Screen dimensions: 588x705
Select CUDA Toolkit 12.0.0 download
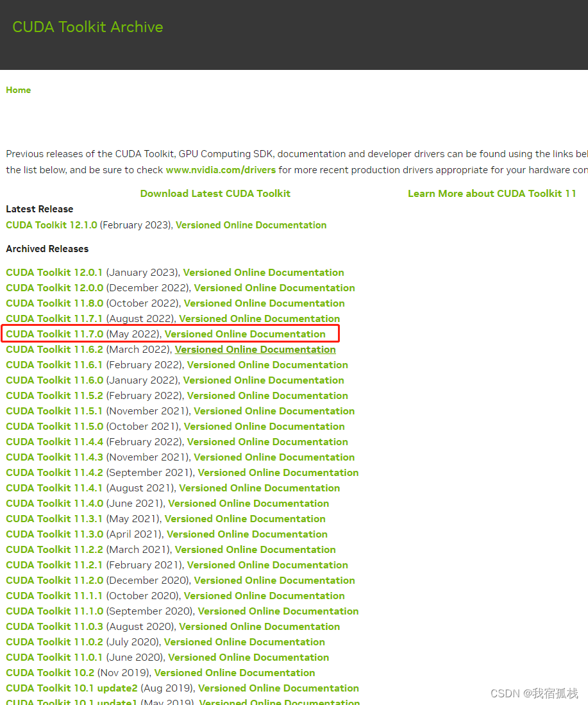(55, 288)
